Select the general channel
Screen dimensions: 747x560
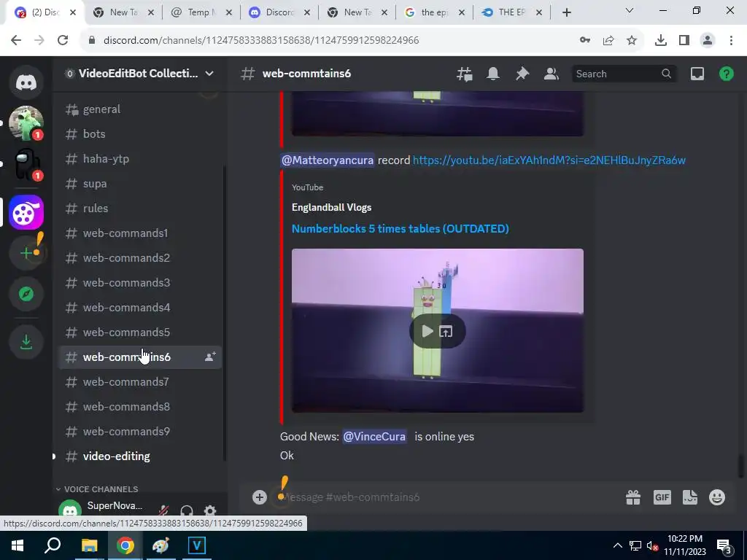(140, 109)
